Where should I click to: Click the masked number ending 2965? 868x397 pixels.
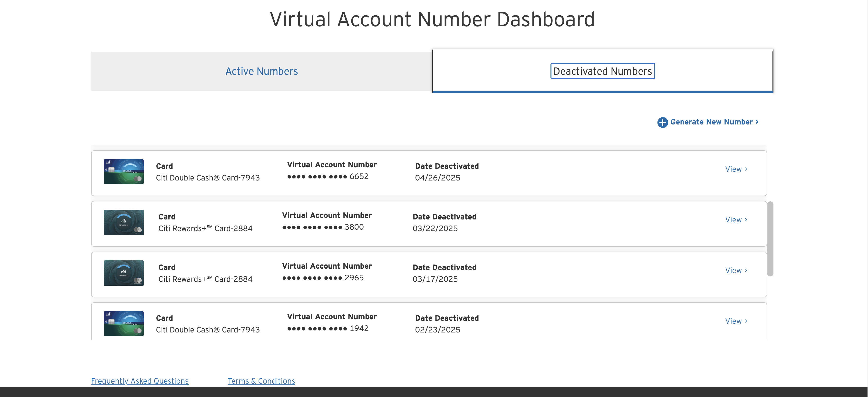[323, 278]
